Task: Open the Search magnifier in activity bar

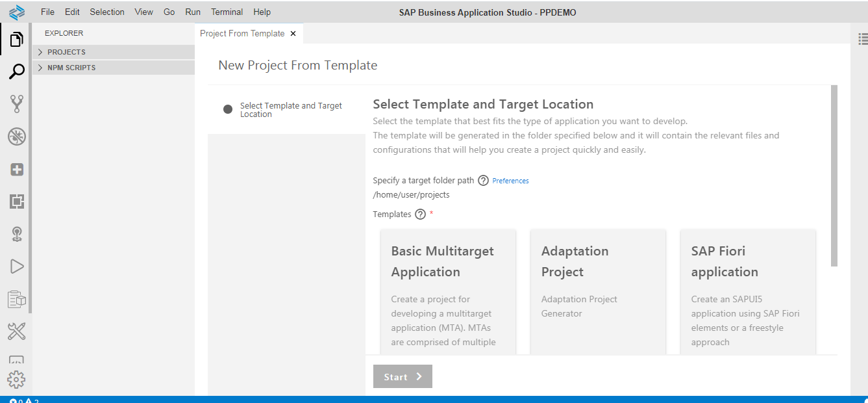Action: point(16,71)
